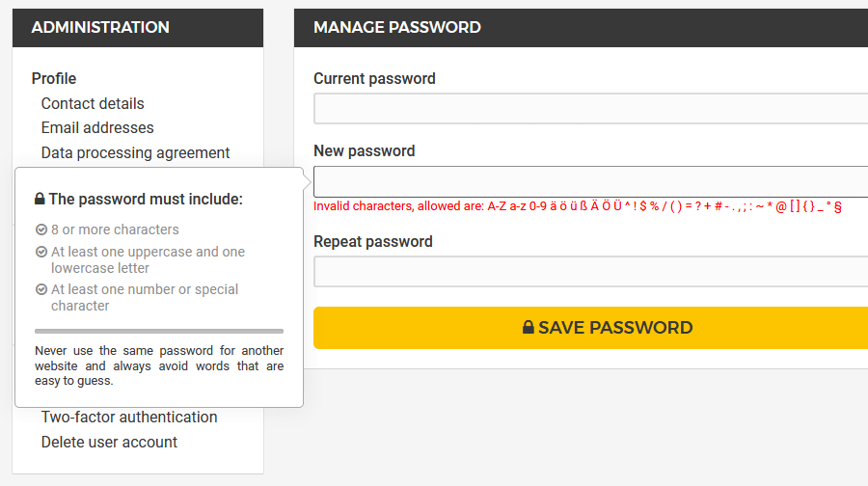Screen dimensions: 868x486
Task: Click the lock icon on Save Password button
Action: point(528,328)
